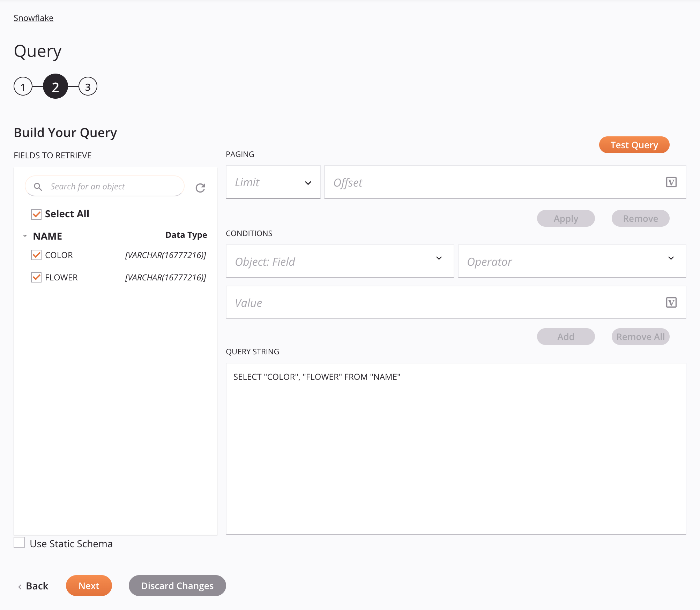The height and width of the screenshot is (610, 700).
Task: Click the Next button to proceed
Action: 89,586
